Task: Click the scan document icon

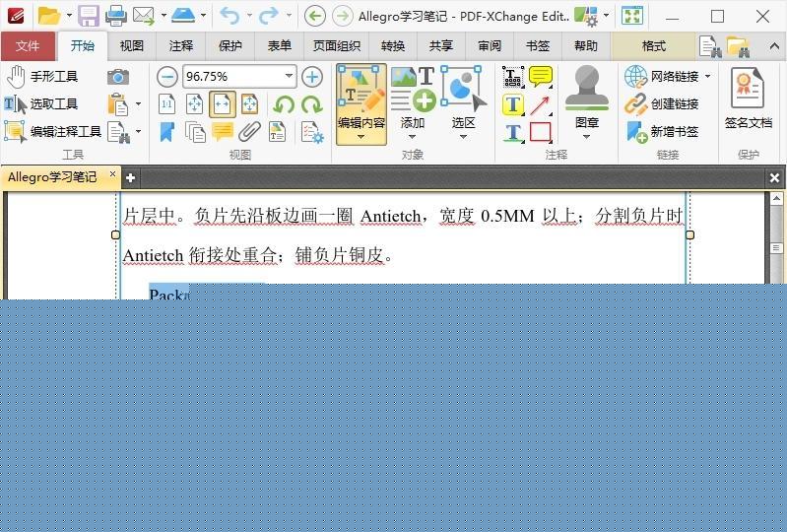Action: [183, 16]
